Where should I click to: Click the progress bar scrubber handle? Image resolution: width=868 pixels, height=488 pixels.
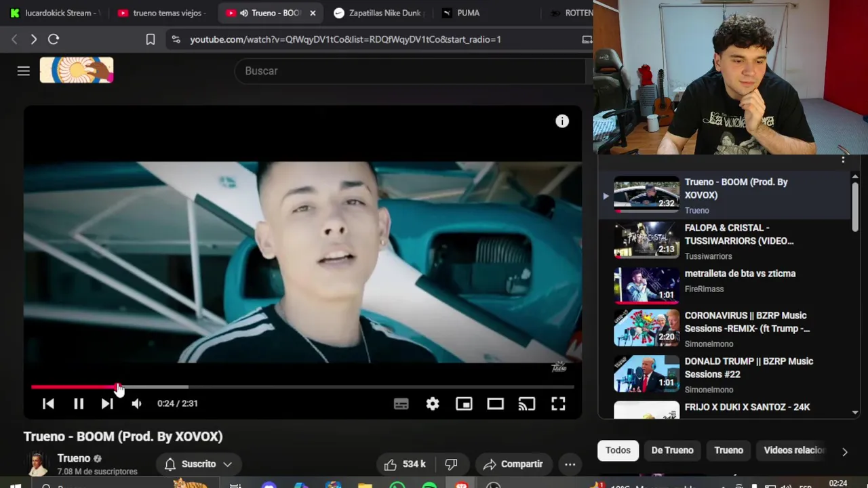118,387
